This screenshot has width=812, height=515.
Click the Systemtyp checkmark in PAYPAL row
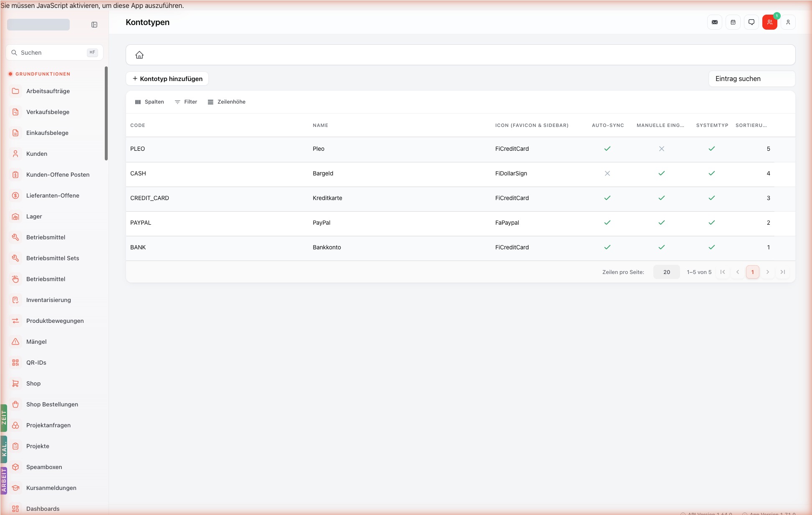[x=712, y=223]
